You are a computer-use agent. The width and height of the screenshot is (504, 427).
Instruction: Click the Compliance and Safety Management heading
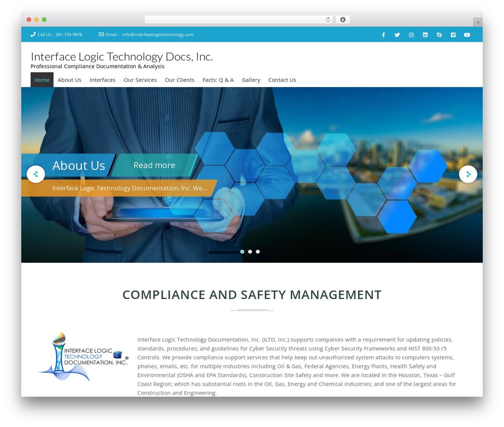pos(252,295)
